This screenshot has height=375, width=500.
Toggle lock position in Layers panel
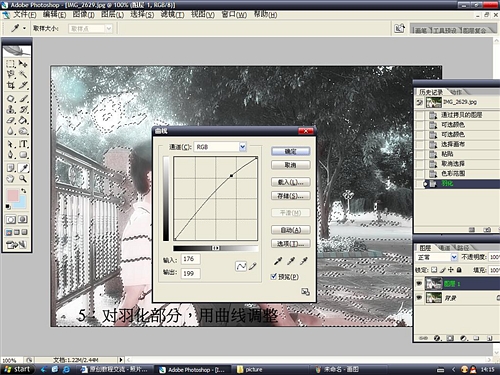pos(451,270)
